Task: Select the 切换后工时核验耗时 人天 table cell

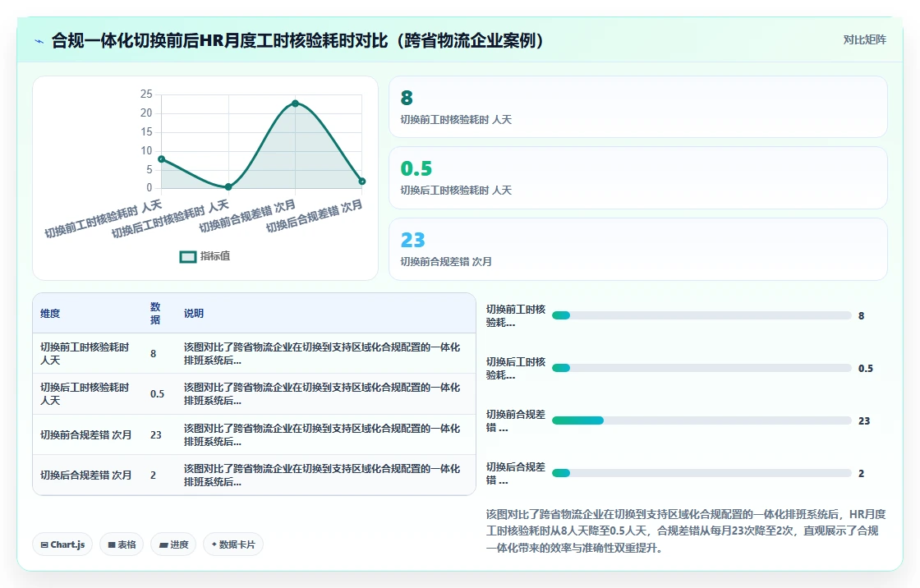Action: (x=85, y=393)
